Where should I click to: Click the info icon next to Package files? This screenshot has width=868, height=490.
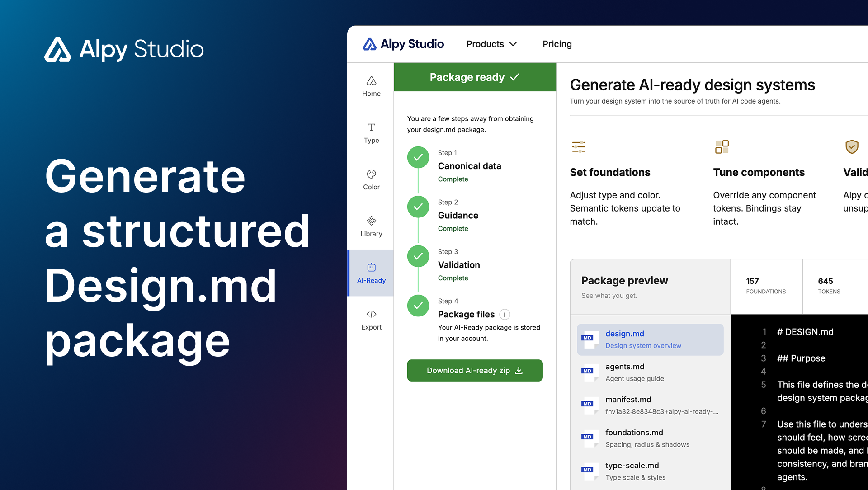(x=505, y=315)
